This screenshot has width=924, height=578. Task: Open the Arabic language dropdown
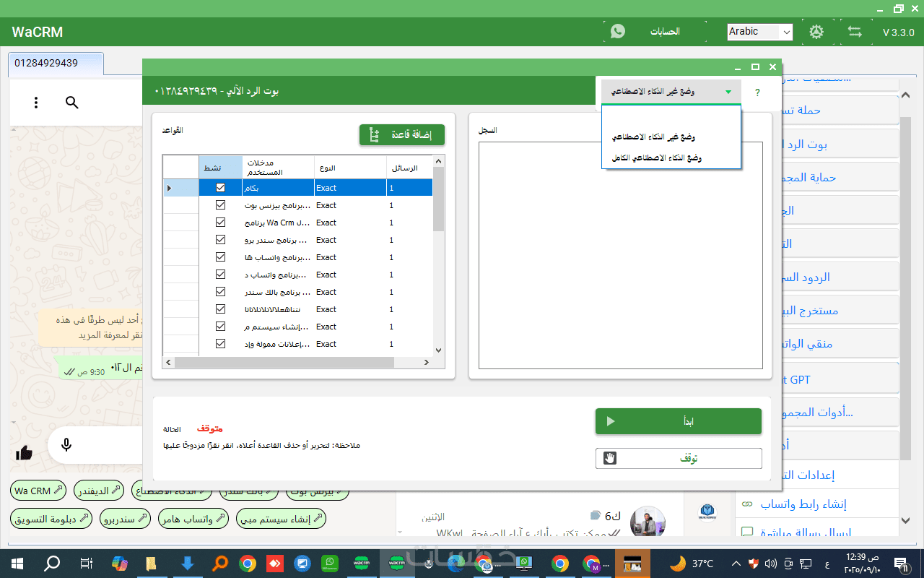[x=759, y=32]
